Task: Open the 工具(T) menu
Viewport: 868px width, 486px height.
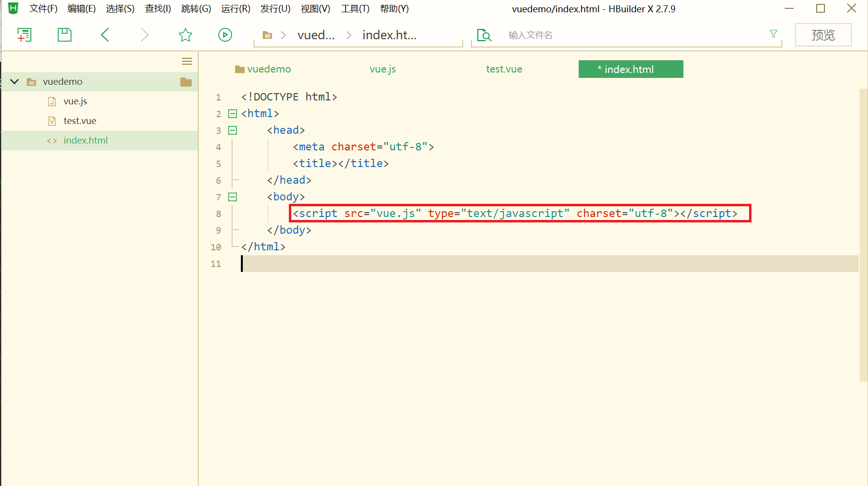Action: coord(355,8)
